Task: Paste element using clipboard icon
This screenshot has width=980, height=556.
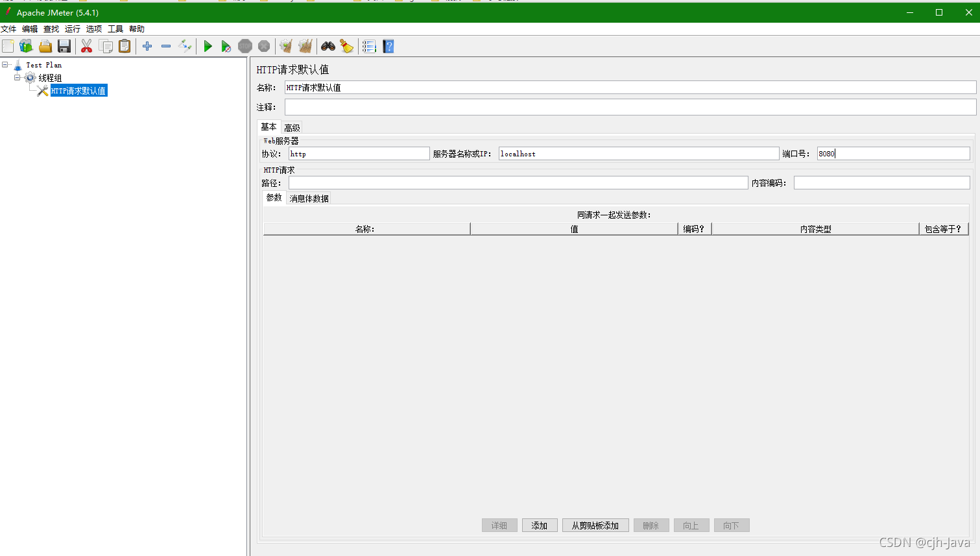Action: pos(125,46)
